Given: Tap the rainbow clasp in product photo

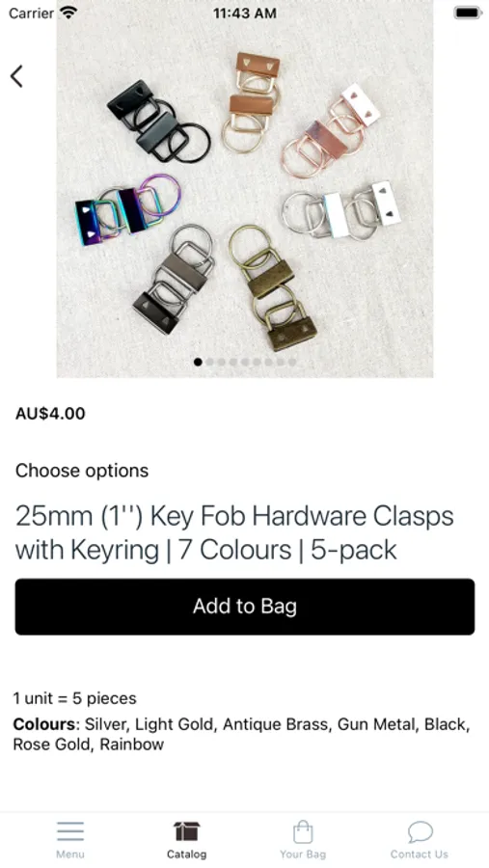Looking at the screenshot, I should click(x=127, y=209).
